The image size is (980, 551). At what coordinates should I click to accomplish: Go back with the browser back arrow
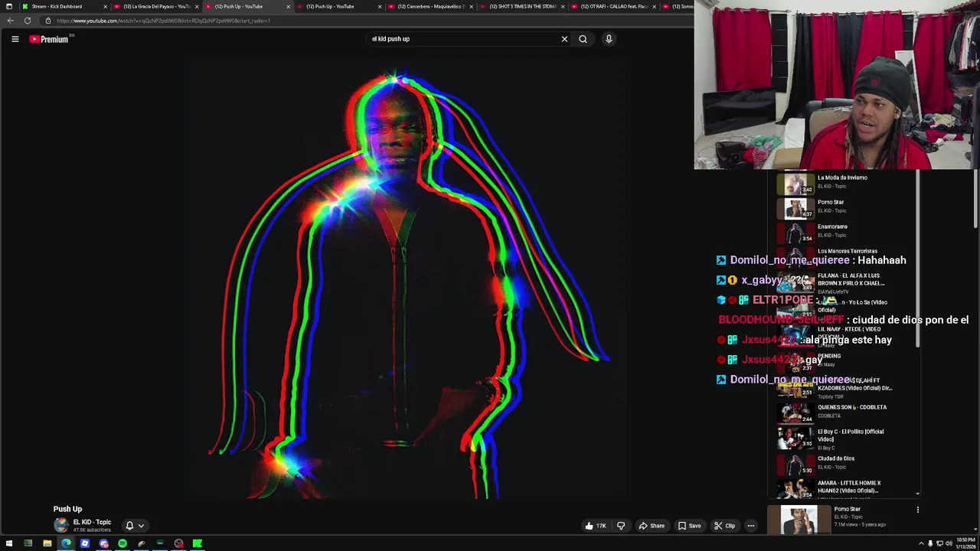10,21
